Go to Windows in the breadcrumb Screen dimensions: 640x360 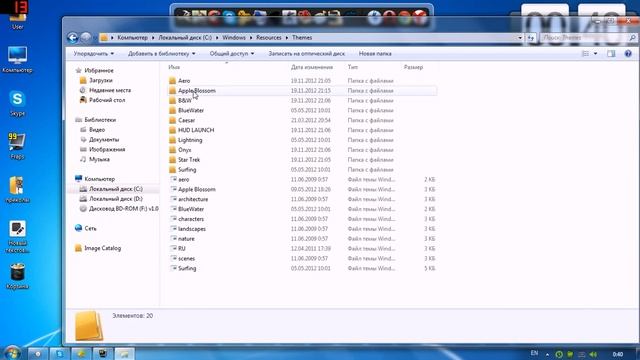pyautogui.click(x=234, y=38)
